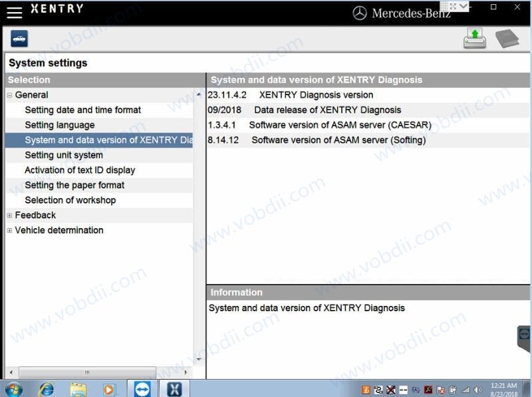Open Windows Explorer folder in taskbar

[x=78, y=390]
